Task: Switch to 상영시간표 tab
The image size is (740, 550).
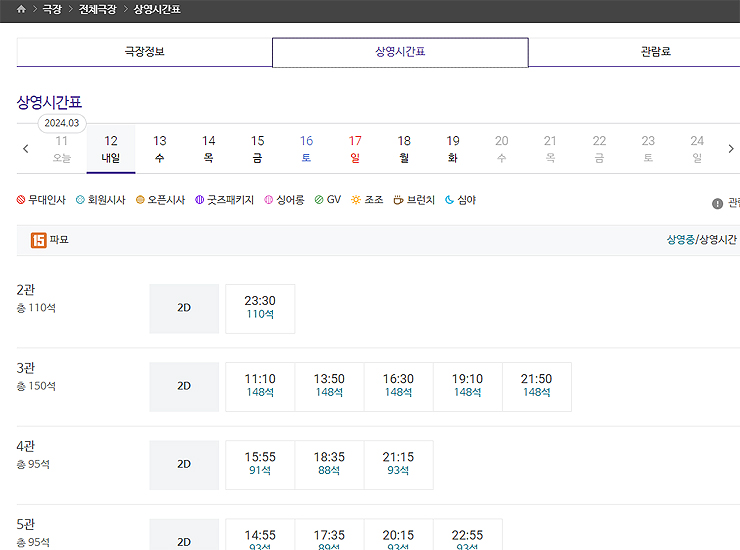Action: coord(400,52)
